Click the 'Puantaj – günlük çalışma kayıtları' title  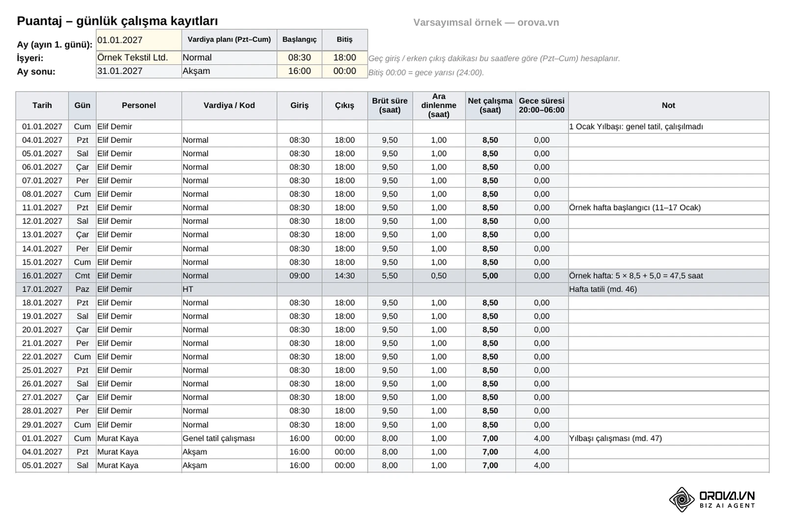(117, 21)
